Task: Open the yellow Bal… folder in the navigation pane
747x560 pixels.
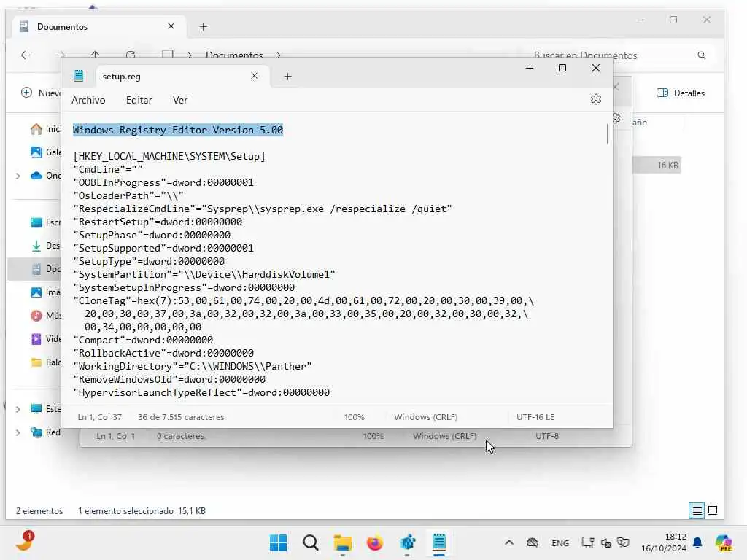Action: click(46, 362)
